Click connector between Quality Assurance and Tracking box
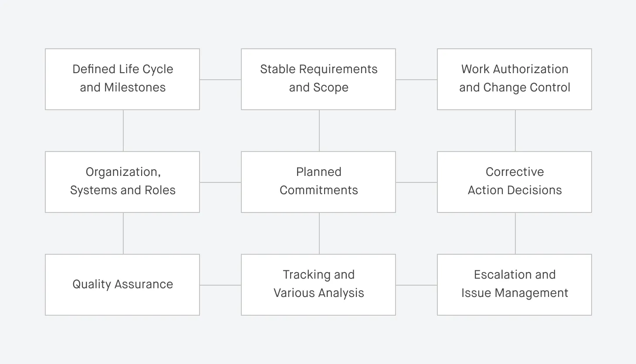The height and width of the screenshot is (364, 636). (x=220, y=285)
